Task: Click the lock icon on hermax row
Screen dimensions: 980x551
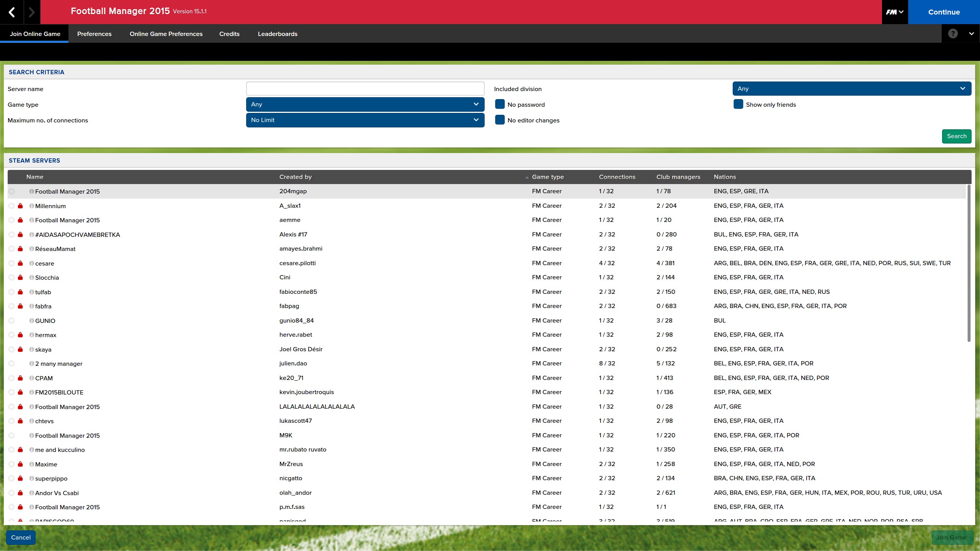Action: (x=20, y=335)
